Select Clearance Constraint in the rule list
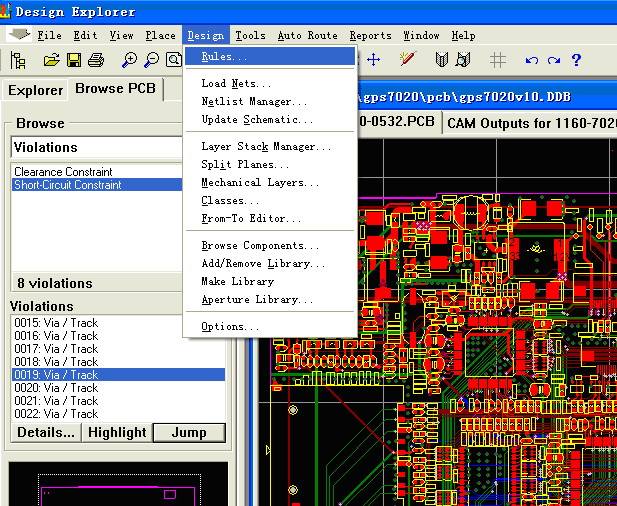 [63, 172]
